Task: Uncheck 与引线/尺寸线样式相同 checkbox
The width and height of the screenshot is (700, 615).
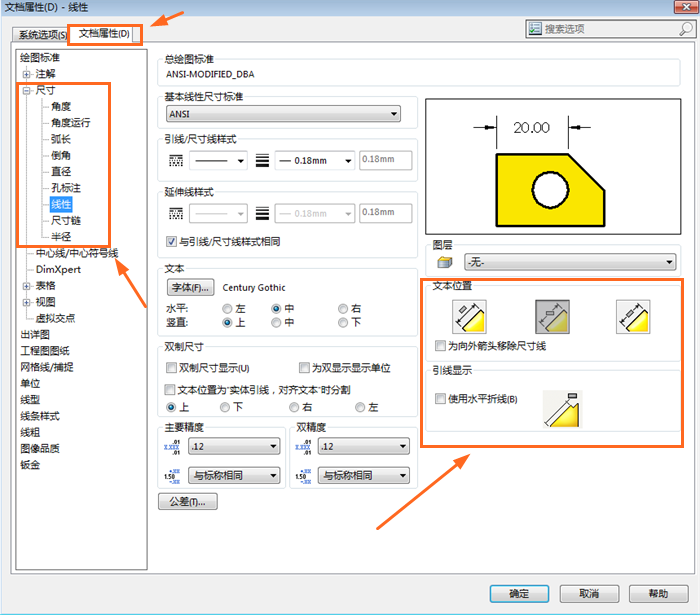Action: point(171,241)
